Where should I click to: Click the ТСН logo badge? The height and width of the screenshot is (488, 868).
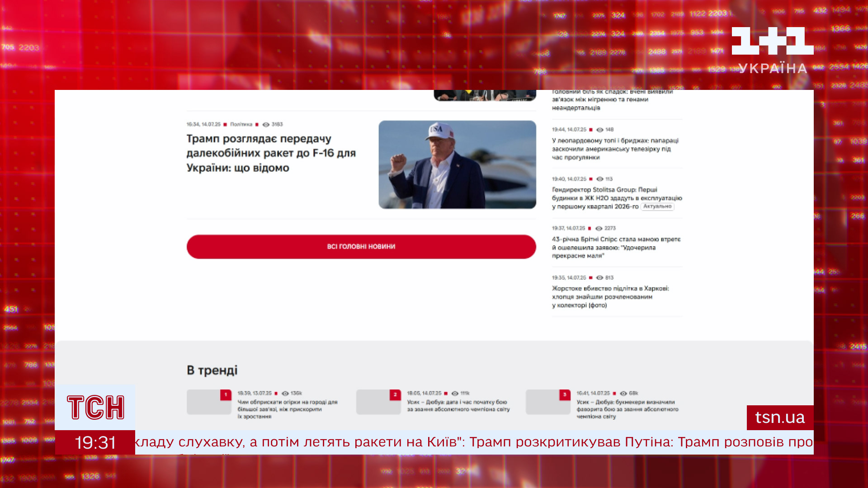pos(95,407)
